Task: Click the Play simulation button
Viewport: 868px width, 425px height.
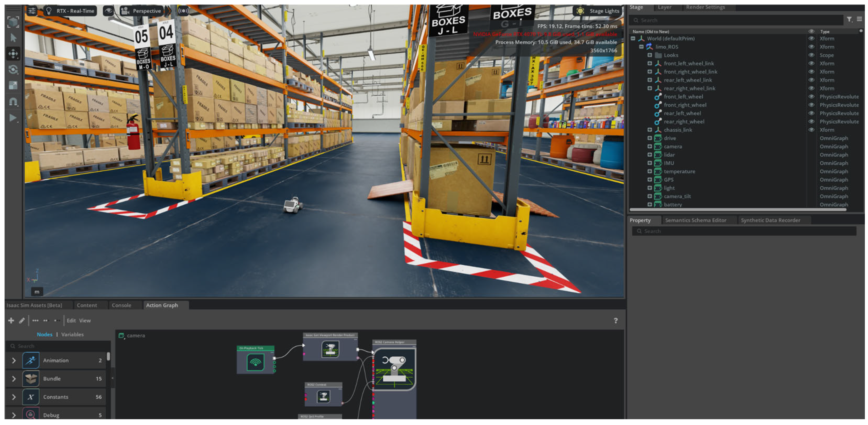Action: pyautogui.click(x=13, y=118)
